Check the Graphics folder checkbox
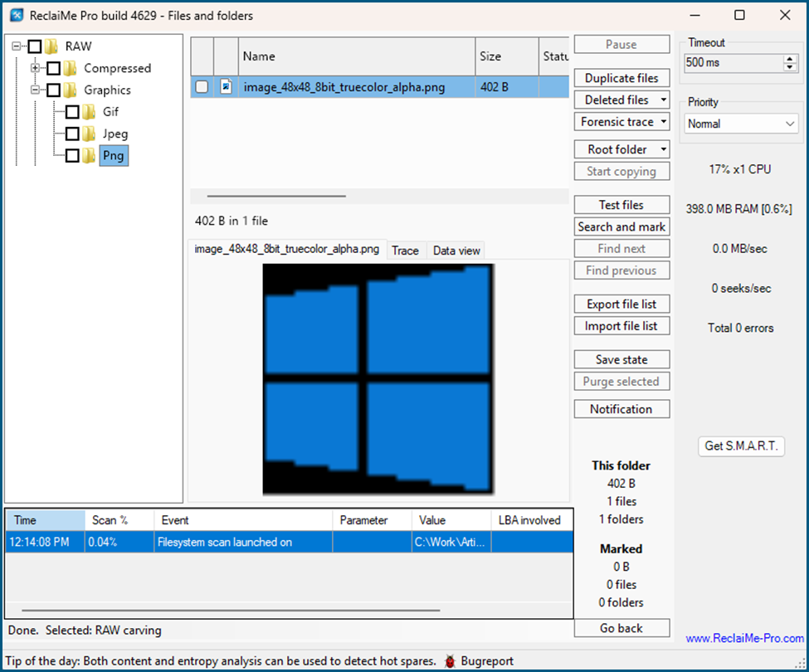This screenshot has height=672, width=809. tap(54, 90)
